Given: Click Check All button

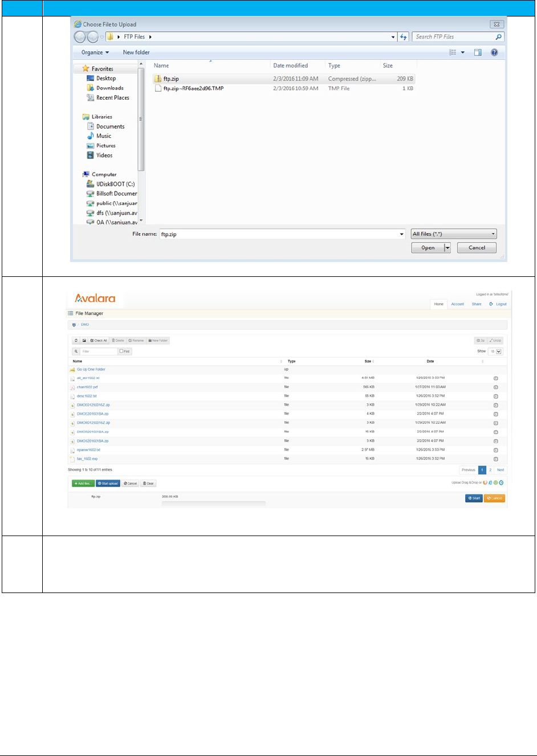Looking at the screenshot, I should point(99,341).
